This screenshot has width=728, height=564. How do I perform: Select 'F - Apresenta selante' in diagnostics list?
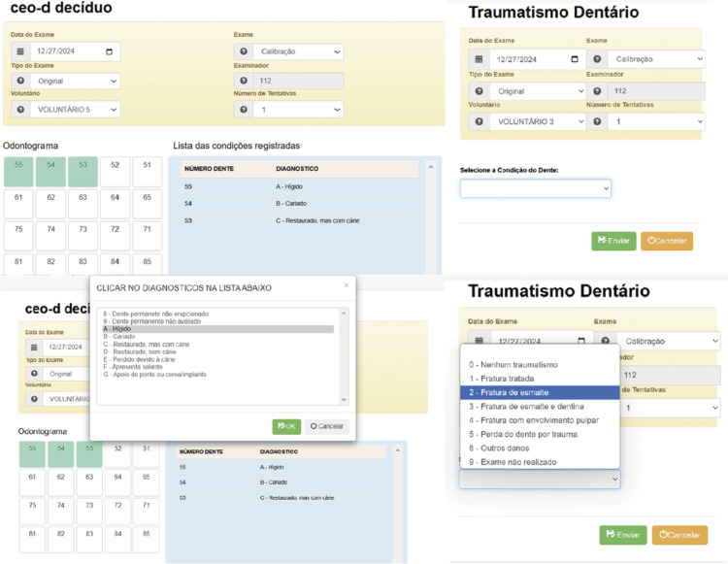point(217,367)
